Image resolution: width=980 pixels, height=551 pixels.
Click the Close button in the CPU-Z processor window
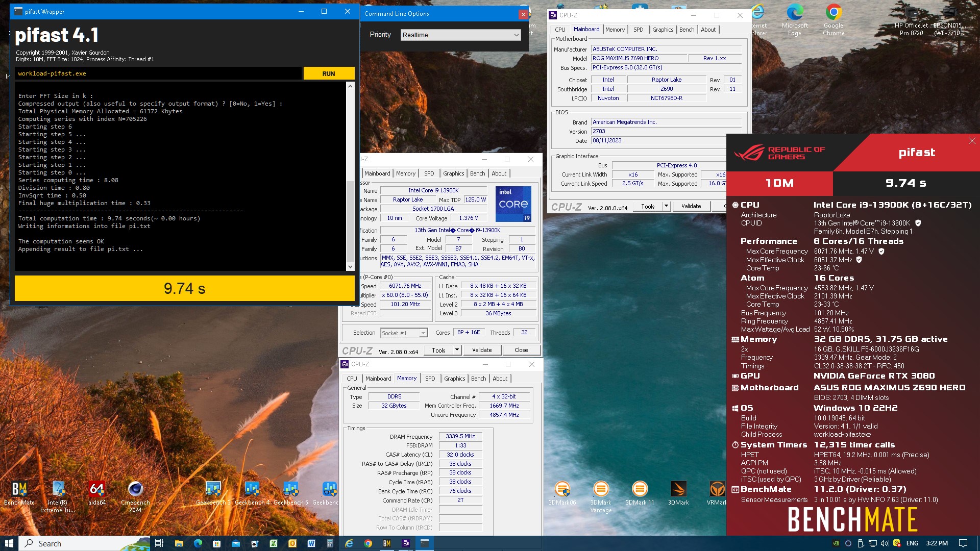click(521, 350)
